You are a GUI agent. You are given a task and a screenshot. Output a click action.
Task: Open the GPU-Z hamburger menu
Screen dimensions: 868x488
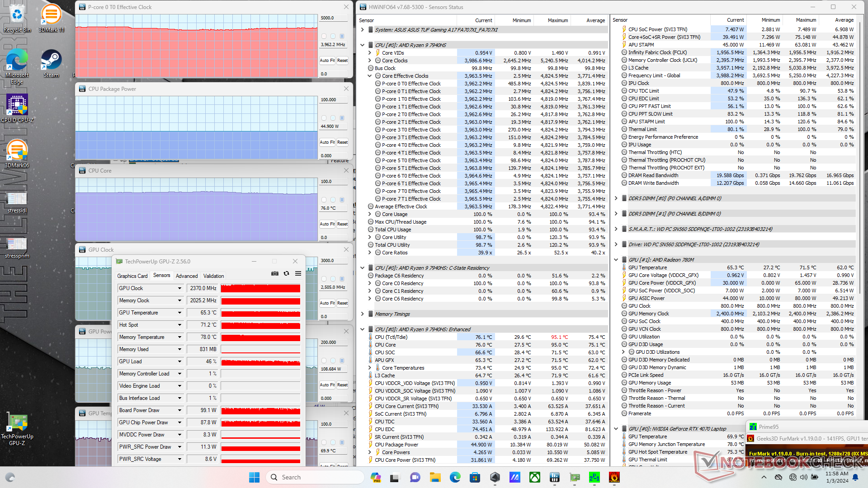[x=298, y=273]
